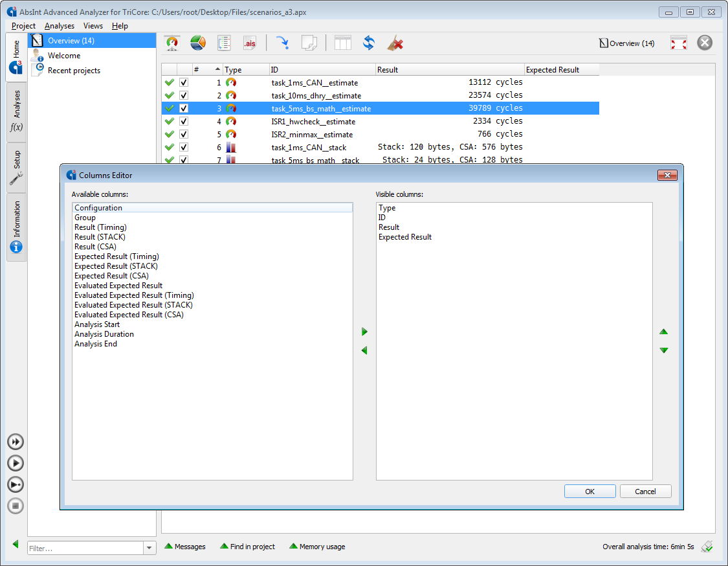This screenshot has width=728, height=566.
Task: Click the copy pages toolbar icon
Action: click(x=309, y=43)
